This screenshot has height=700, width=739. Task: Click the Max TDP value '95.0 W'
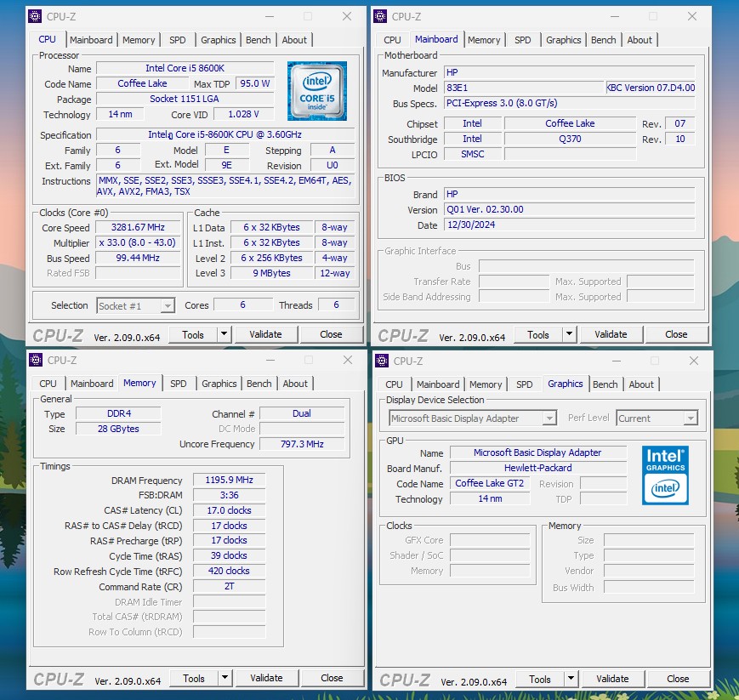(255, 83)
